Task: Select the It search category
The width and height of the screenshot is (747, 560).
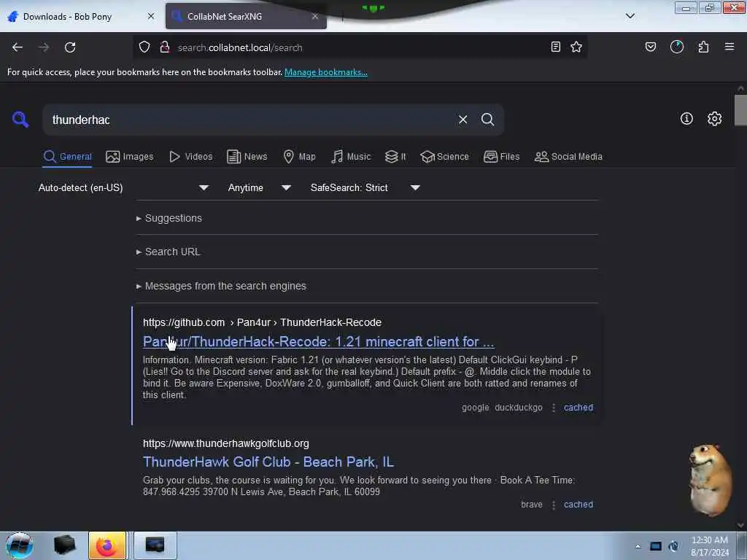Action: click(x=395, y=157)
